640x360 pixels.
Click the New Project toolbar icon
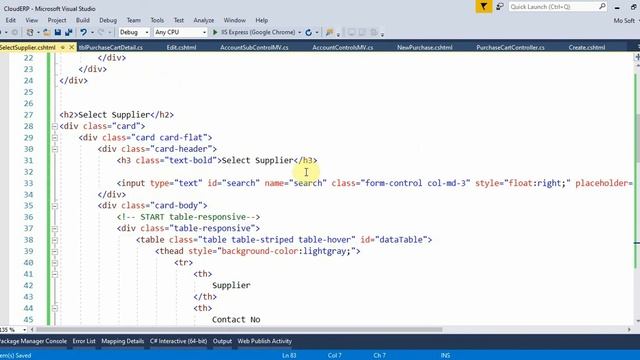(30, 32)
